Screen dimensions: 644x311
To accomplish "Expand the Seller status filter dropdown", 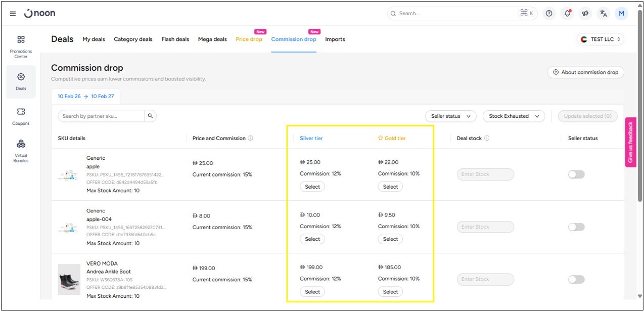I will (x=450, y=116).
